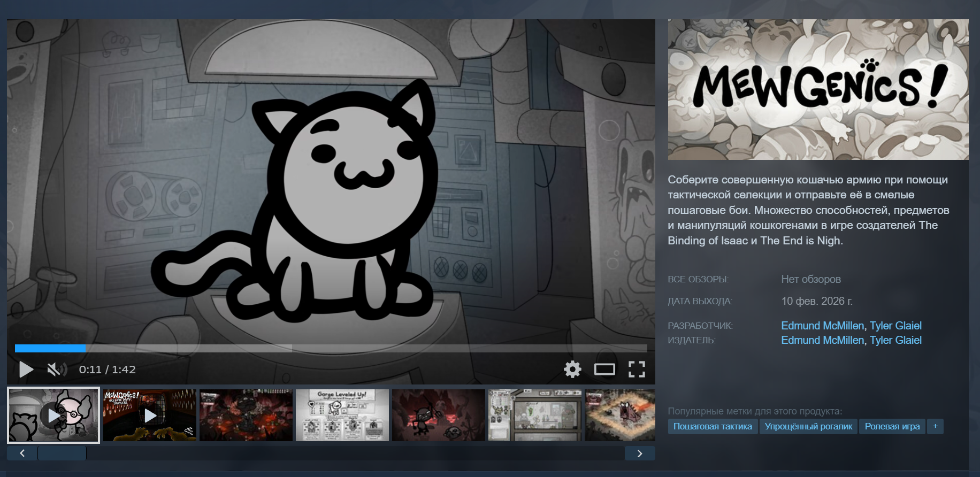Click the release date '10 фев. 2026 г.'
This screenshot has width=980, height=477.
pyautogui.click(x=817, y=301)
